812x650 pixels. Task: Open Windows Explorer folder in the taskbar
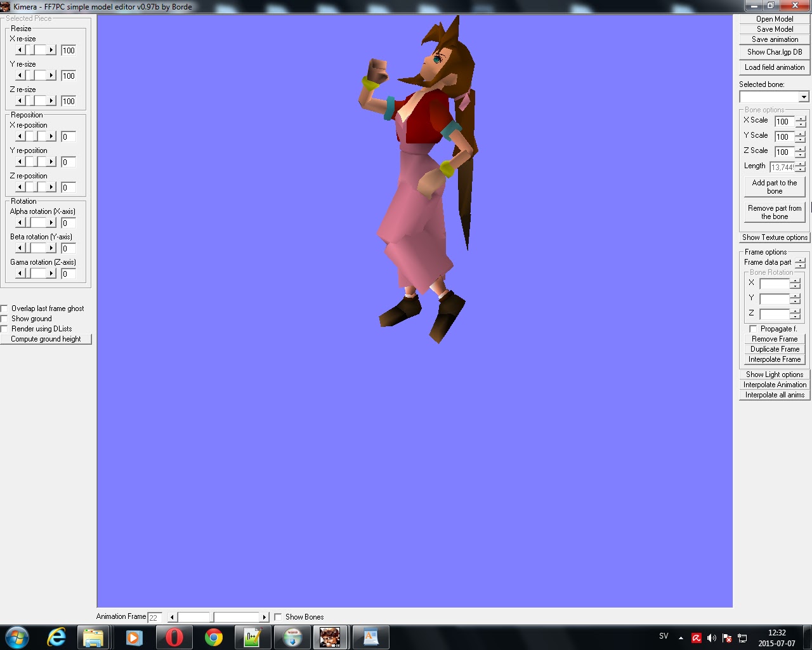point(93,637)
